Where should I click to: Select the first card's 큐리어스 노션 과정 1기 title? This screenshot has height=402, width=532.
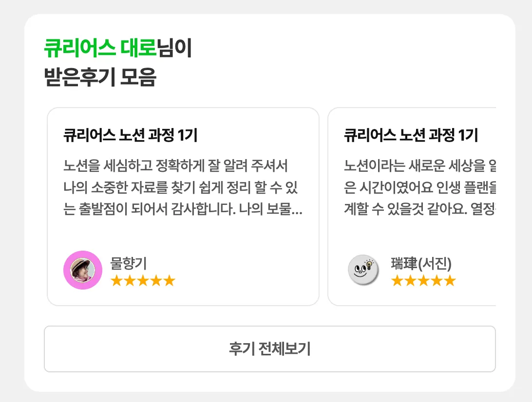(130, 135)
